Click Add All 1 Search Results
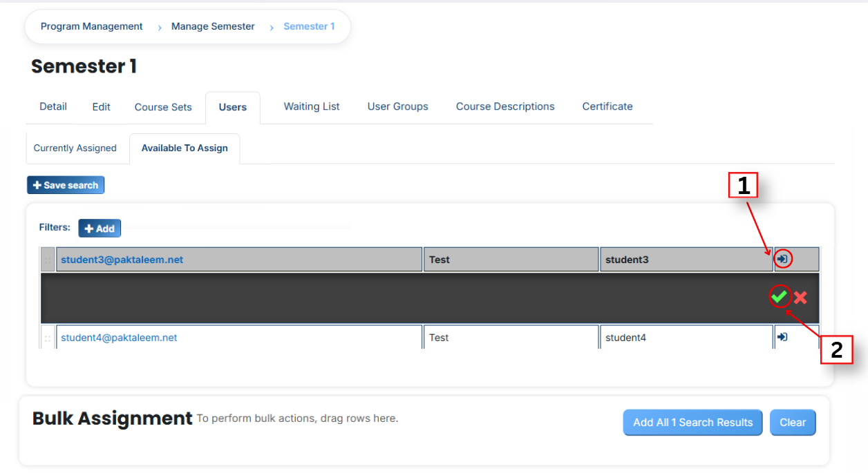868x473 pixels. [692, 423]
